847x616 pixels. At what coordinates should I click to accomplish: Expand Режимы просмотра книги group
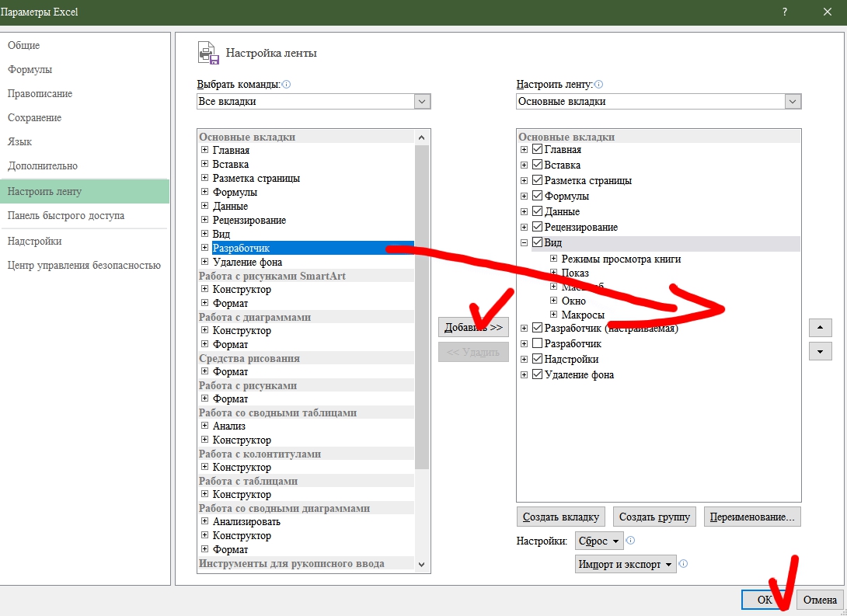click(554, 259)
